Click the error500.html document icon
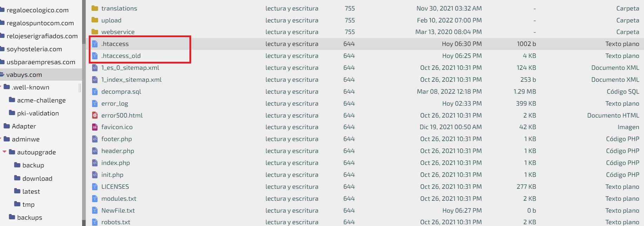 [x=95, y=115]
